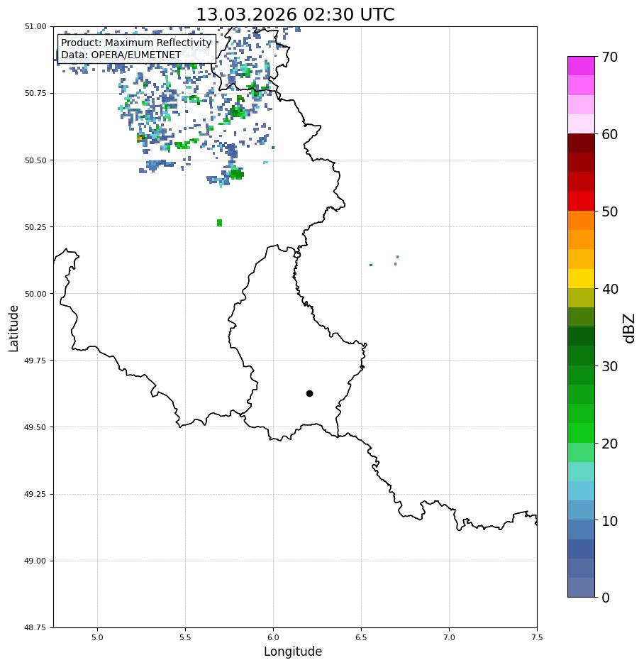The width and height of the screenshot is (644, 665).
Task: Click the latitude tick label "49.50"
Action: pos(35,427)
